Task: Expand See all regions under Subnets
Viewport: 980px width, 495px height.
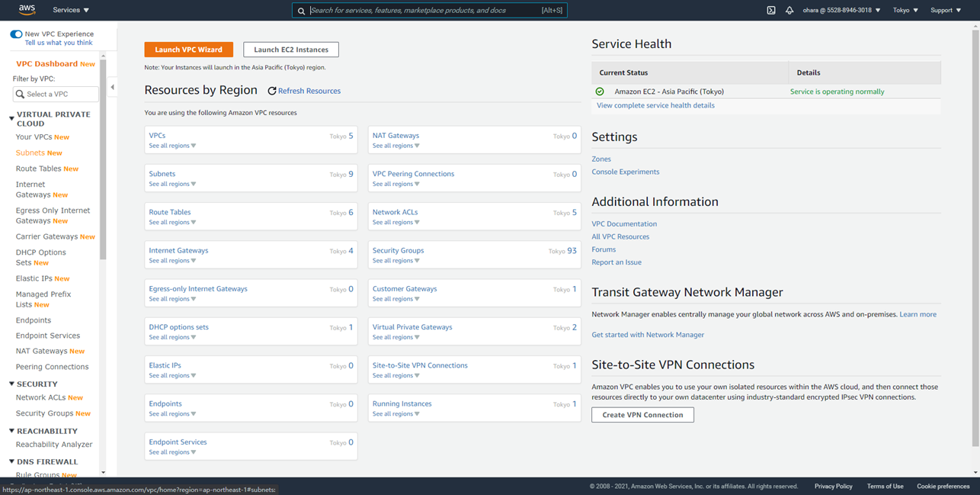Action: (172, 184)
